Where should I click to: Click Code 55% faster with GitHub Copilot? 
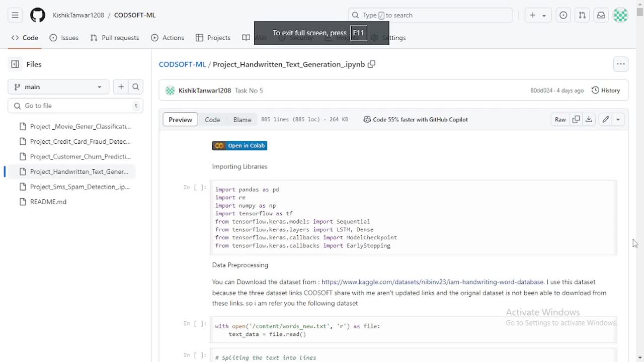416,120
